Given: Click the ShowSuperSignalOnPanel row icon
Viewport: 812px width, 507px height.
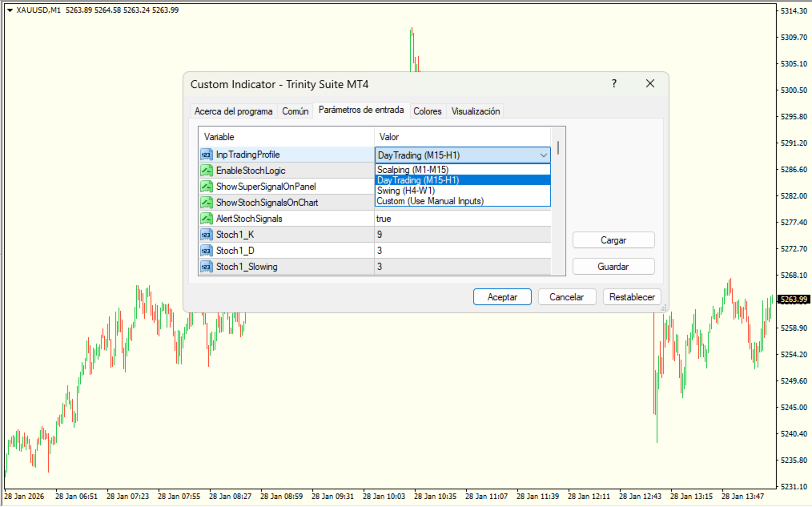Looking at the screenshot, I should [x=207, y=187].
